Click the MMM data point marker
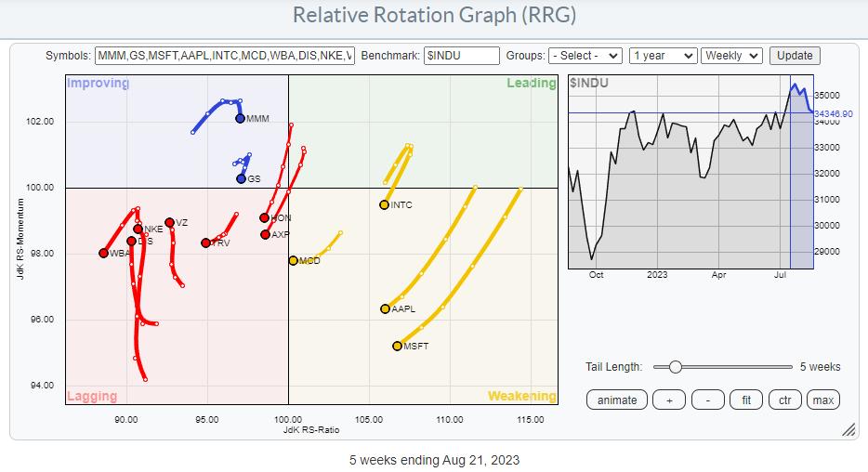868x472 pixels. [x=240, y=118]
